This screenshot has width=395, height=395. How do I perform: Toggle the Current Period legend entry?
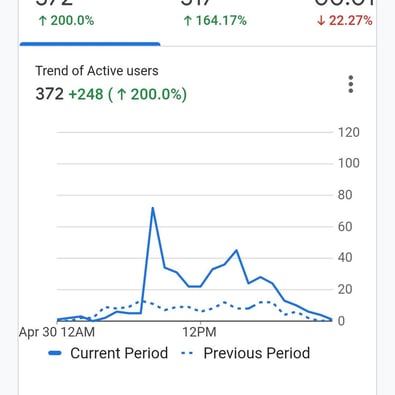pyautogui.click(x=108, y=353)
